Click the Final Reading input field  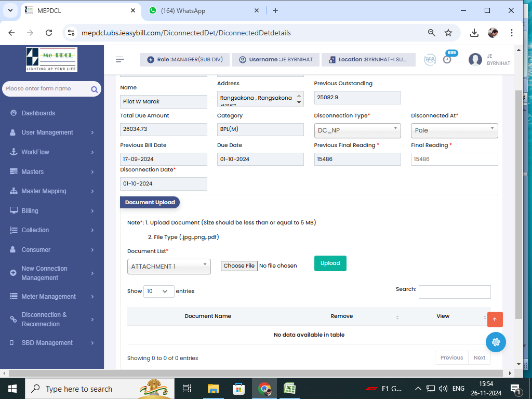[454, 159]
